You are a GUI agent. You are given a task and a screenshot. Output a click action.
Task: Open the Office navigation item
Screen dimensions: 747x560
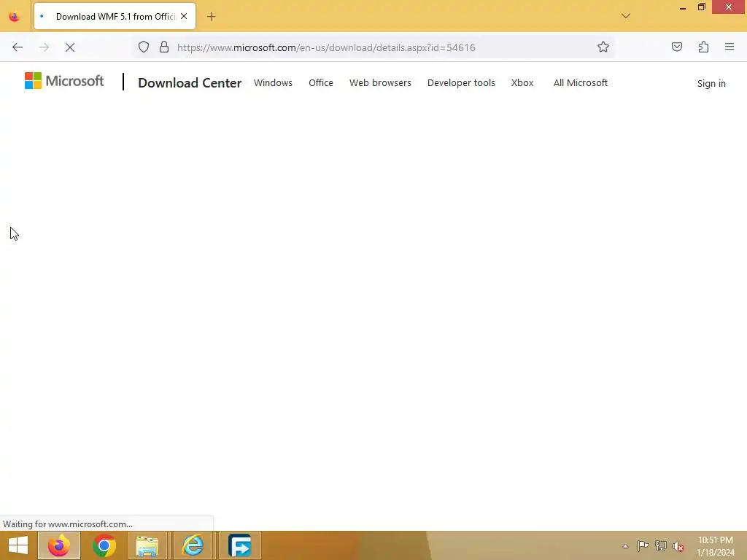point(321,83)
